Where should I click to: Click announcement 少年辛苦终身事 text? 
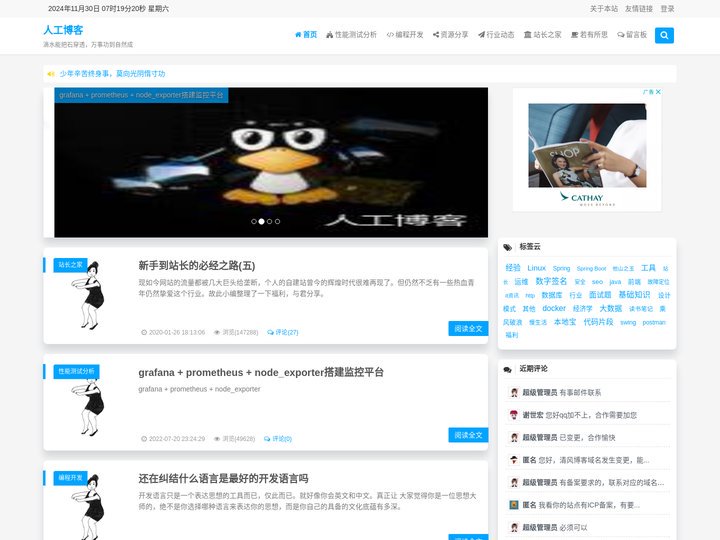tap(112, 74)
